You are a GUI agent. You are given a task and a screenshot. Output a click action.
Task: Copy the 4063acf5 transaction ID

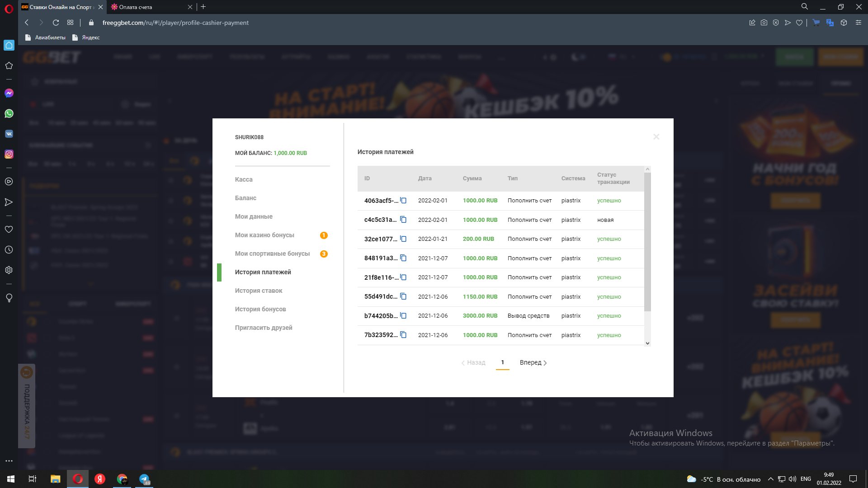tap(403, 201)
